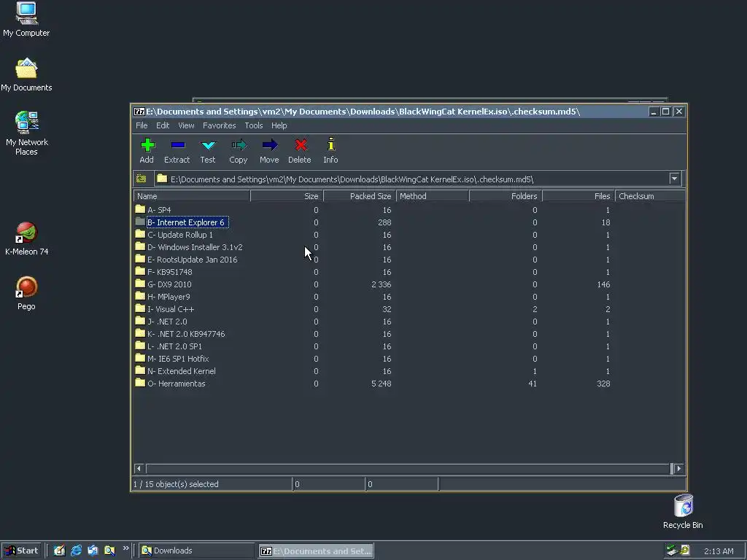
Task: Switch to Downloads taskbar window
Action: point(197,551)
